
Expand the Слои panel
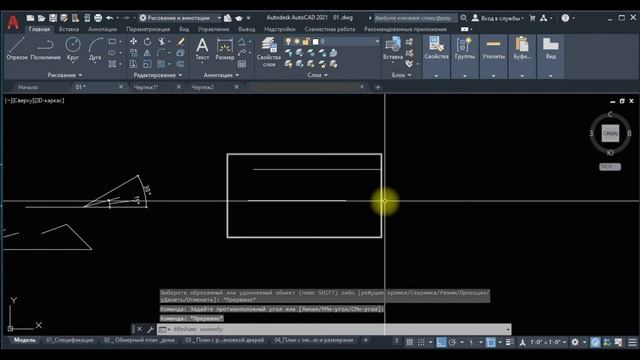[318, 75]
